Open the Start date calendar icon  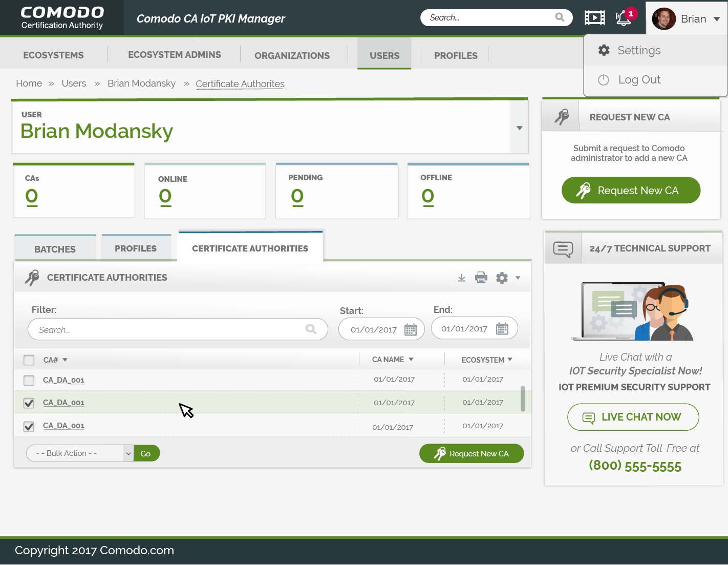coord(411,329)
